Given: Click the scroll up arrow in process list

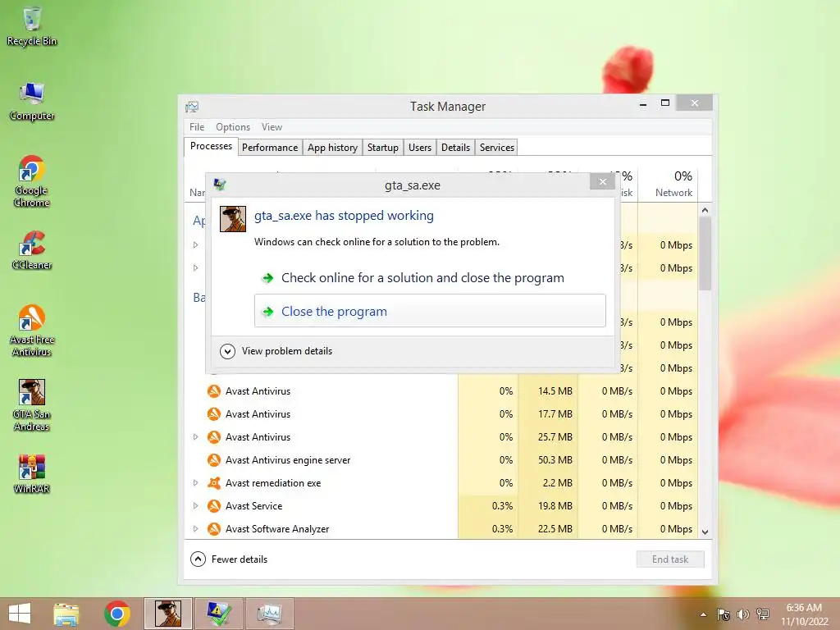Looking at the screenshot, I should tap(705, 211).
